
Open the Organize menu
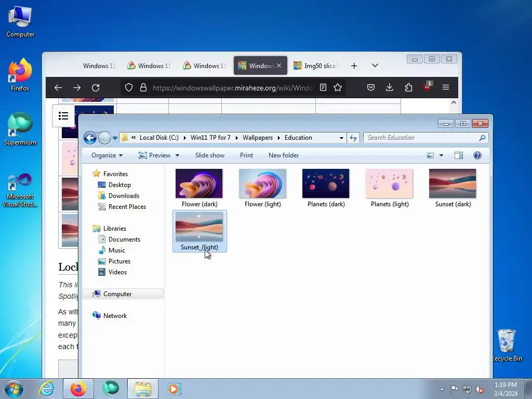[107, 155]
